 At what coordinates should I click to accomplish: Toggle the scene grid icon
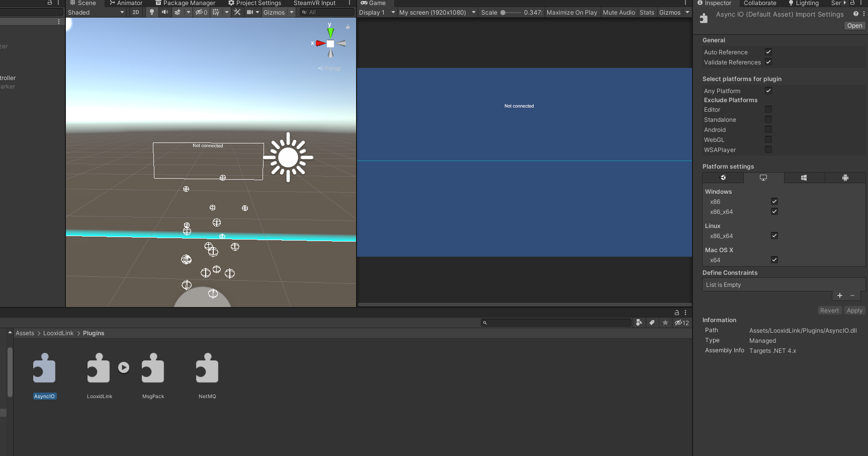(x=216, y=12)
